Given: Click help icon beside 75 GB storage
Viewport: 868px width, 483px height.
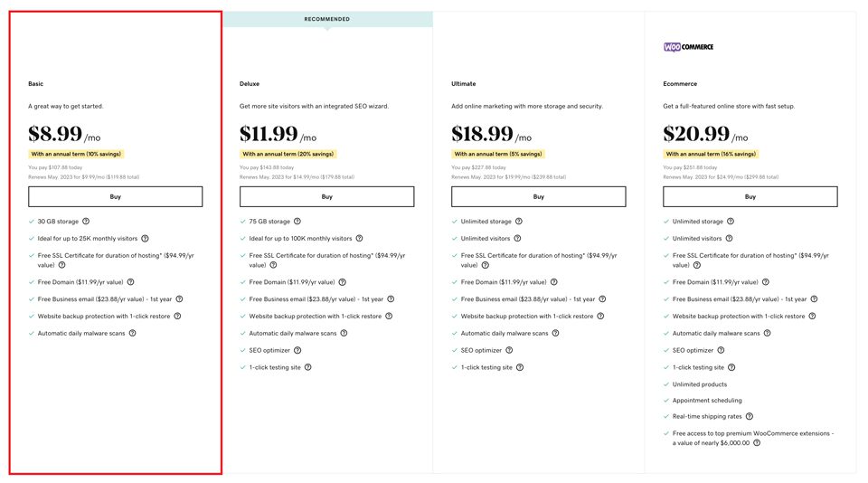Looking at the screenshot, I should click(297, 222).
